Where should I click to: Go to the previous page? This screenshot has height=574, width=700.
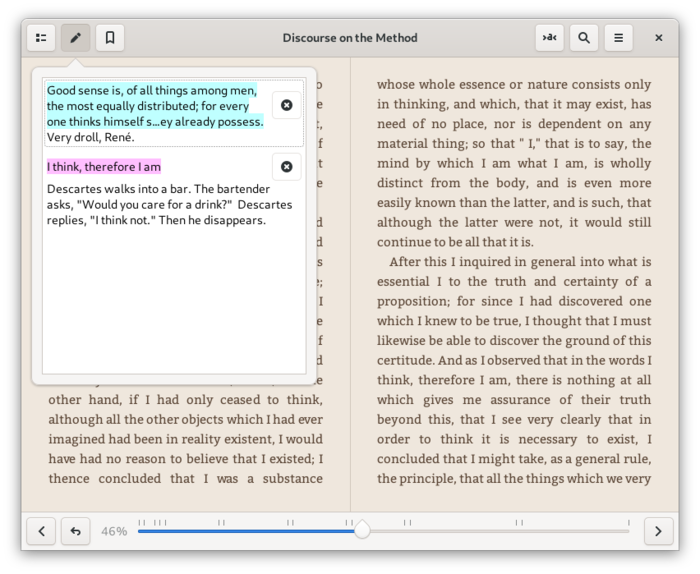click(x=41, y=531)
